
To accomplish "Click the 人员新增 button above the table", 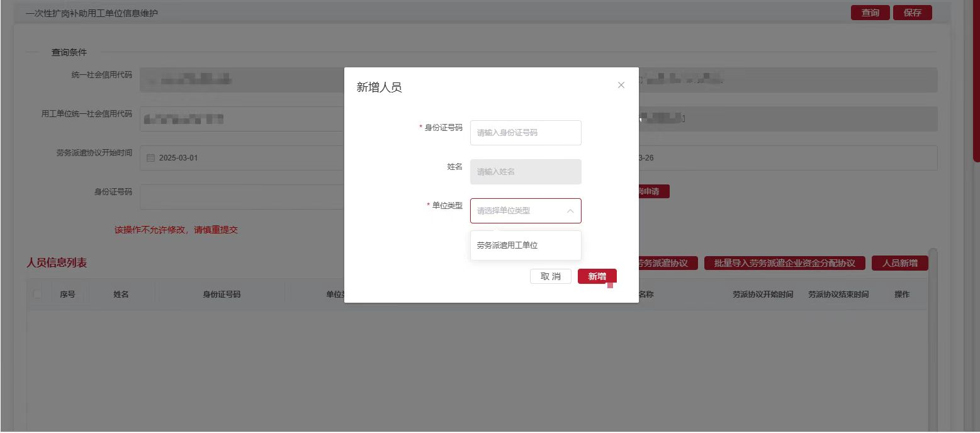I will tap(899, 262).
